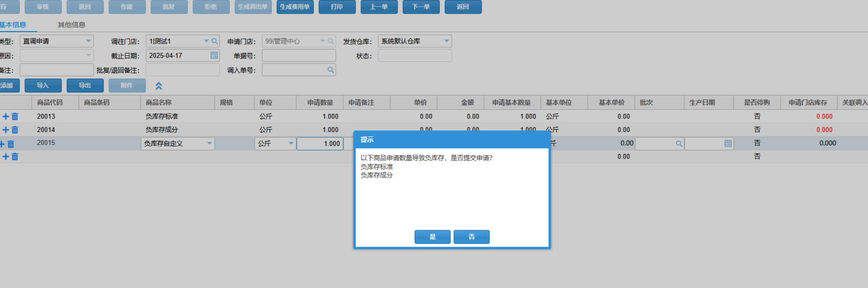Delete the row for item 20014
868x288 pixels.
[15, 130]
